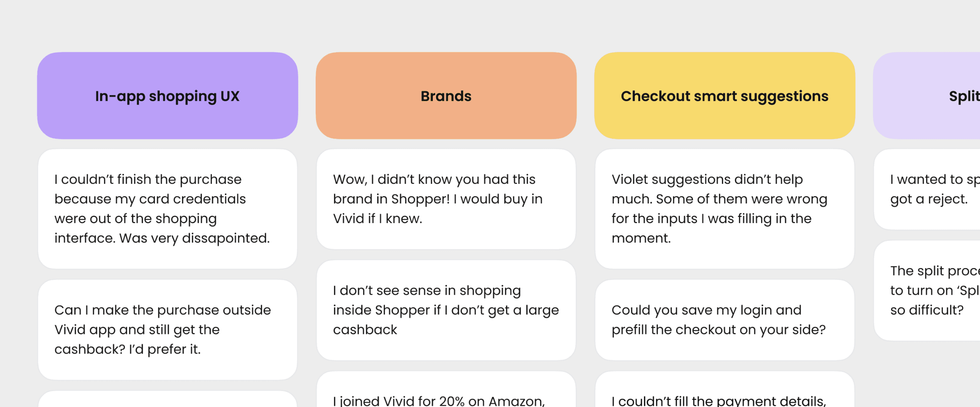The height and width of the screenshot is (407, 980).
Task: Open the cut-off card under In-app shopping
Action: coord(167,399)
